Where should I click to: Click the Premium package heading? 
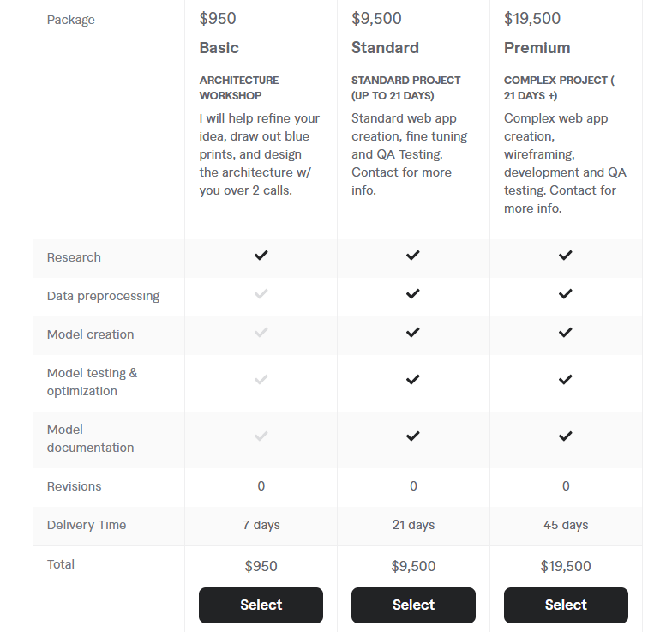tap(537, 48)
